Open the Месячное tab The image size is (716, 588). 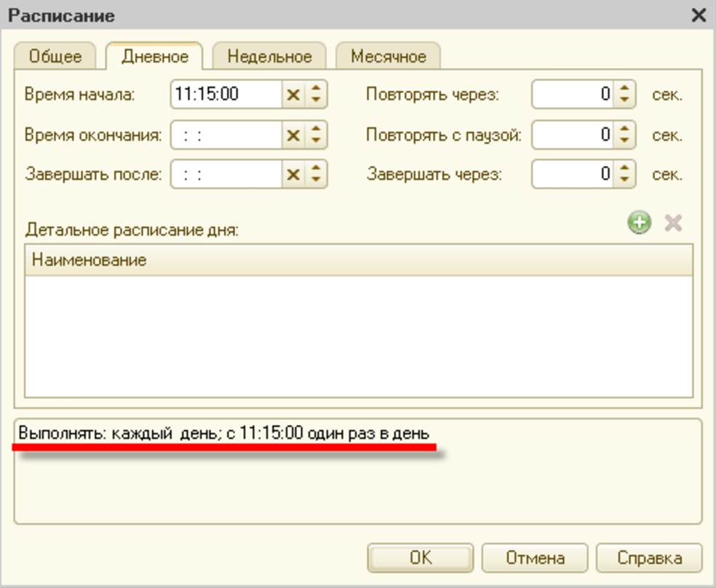(x=388, y=56)
